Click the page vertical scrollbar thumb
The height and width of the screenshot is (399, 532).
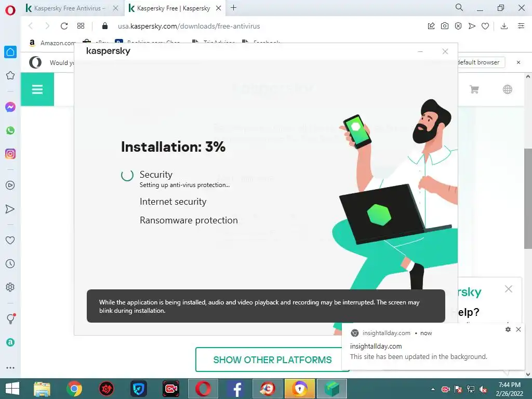tap(528, 198)
